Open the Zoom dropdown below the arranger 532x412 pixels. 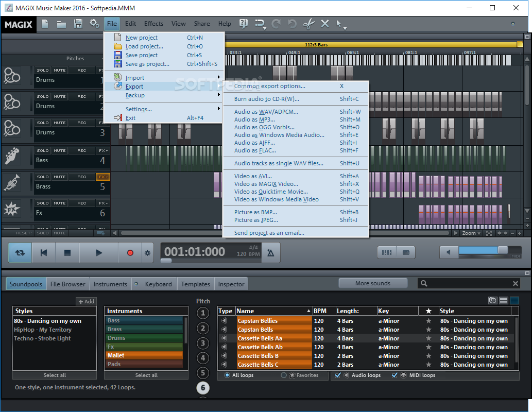(471, 233)
